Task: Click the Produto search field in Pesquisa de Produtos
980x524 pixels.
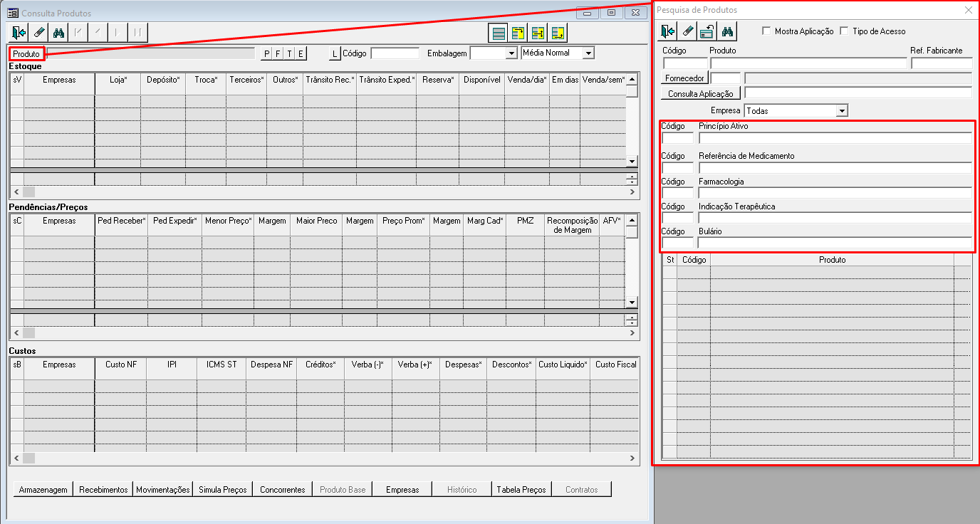Action: (808, 63)
